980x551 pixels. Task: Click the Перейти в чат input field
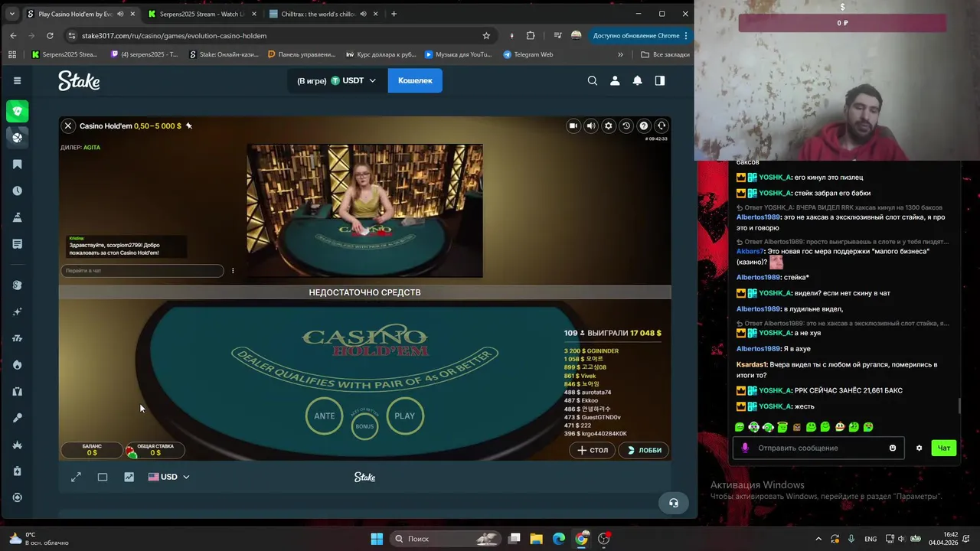tap(142, 270)
